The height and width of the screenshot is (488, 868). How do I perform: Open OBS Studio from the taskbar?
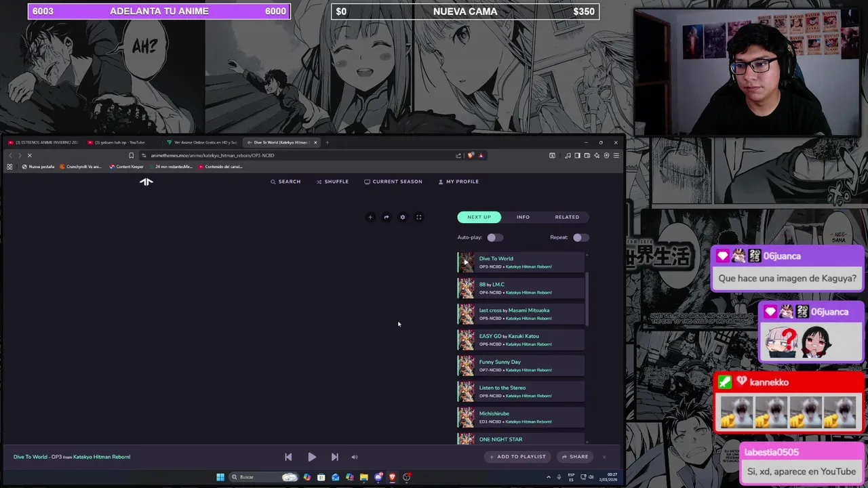point(407,477)
